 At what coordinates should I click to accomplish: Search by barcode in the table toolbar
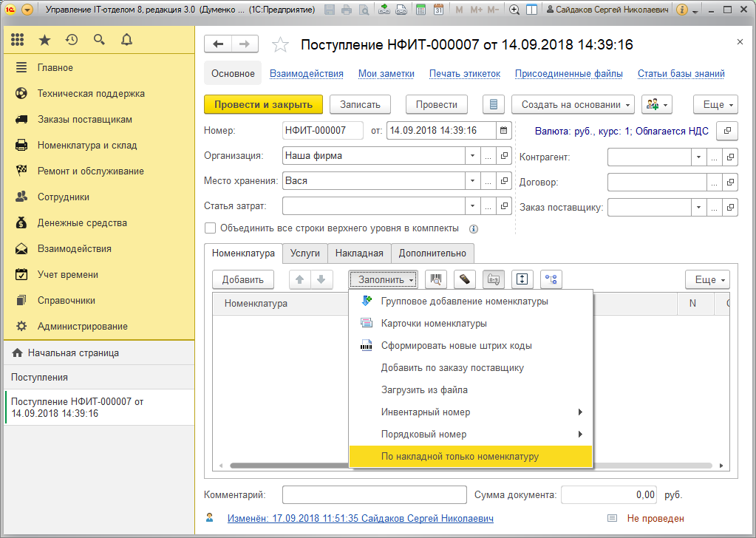click(x=436, y=279)
